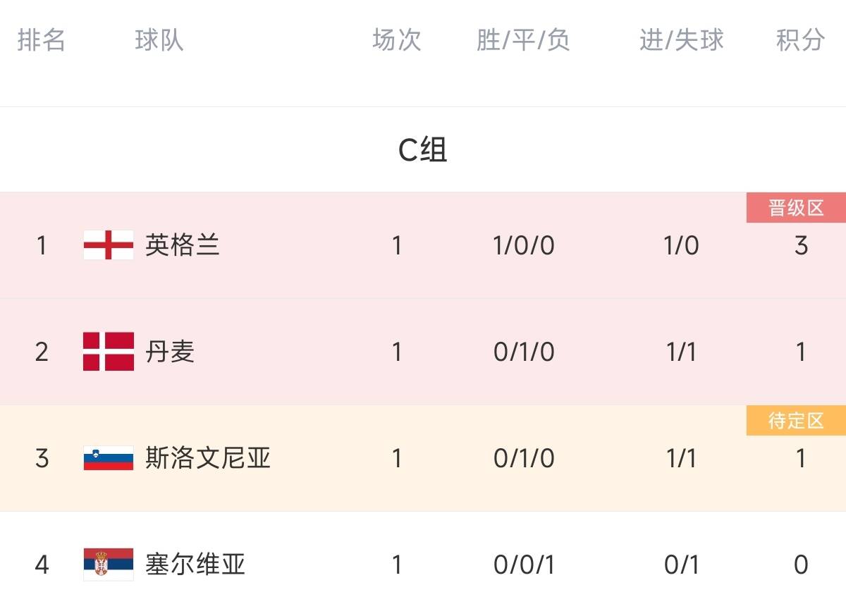This screenshot has width=846, height=616.
Task: Click the 积分 column header
Action: click(800, 40)
